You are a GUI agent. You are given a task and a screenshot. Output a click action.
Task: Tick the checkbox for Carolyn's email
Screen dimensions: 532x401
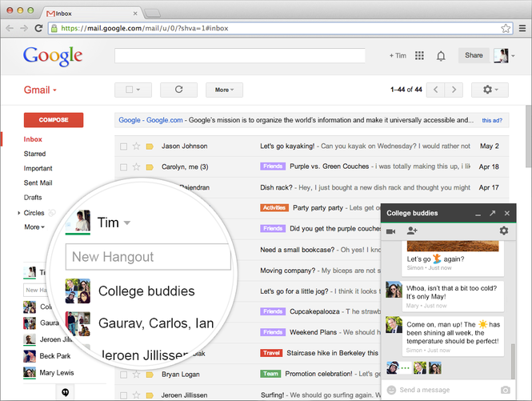click(x=123, y=167)
